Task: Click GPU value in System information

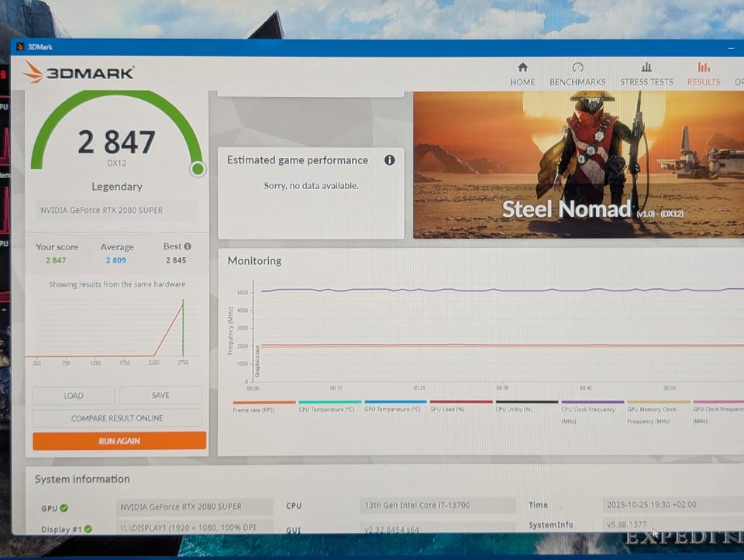Action: (195, 507)
